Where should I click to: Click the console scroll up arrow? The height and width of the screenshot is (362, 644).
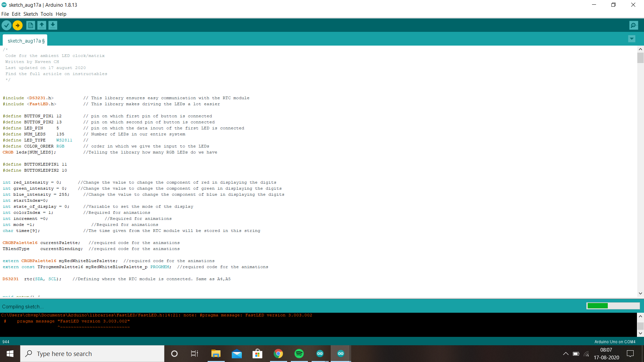tap(640, 316)
